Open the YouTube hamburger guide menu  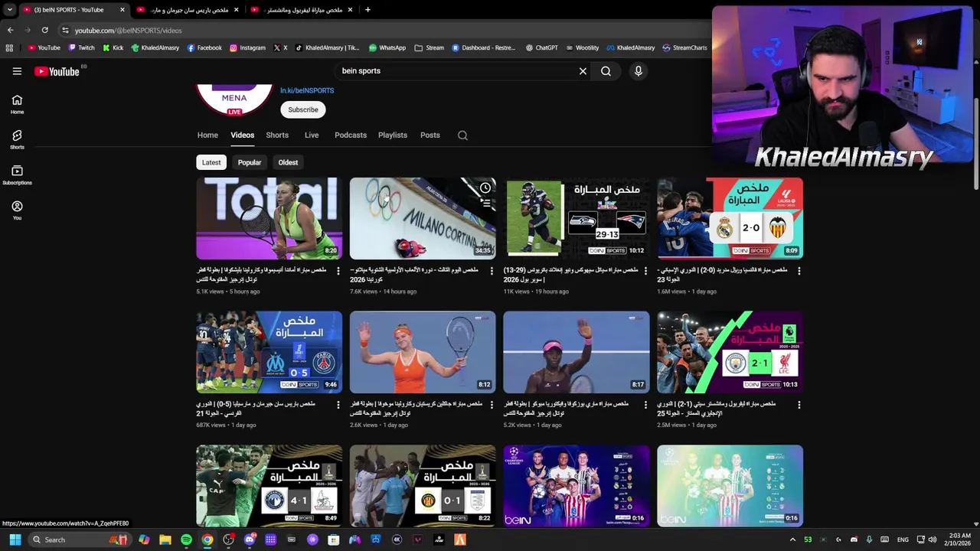pos(17,71)
